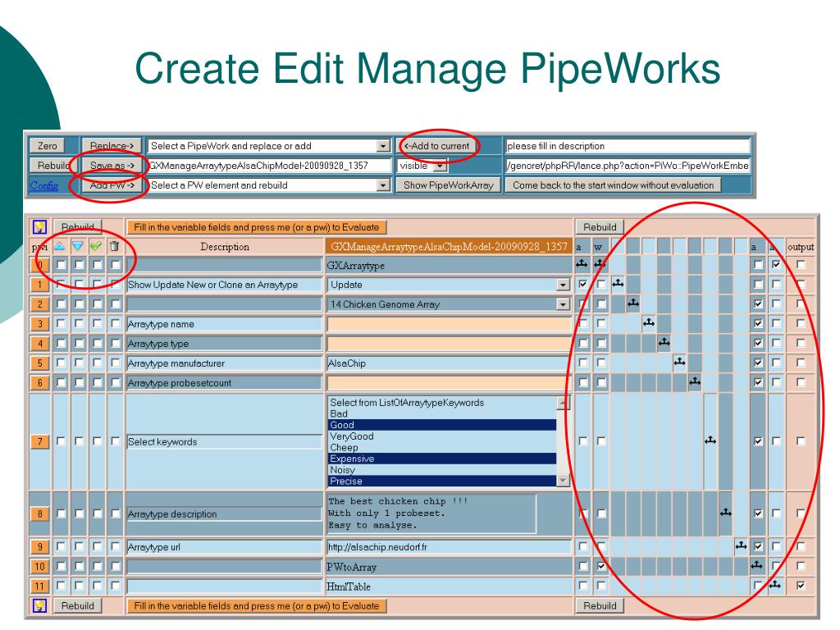Image resolution: width=840 pixels, height=630 pixels.
Task: Click the 'Add PW->' button
Action: coord(112,185)
